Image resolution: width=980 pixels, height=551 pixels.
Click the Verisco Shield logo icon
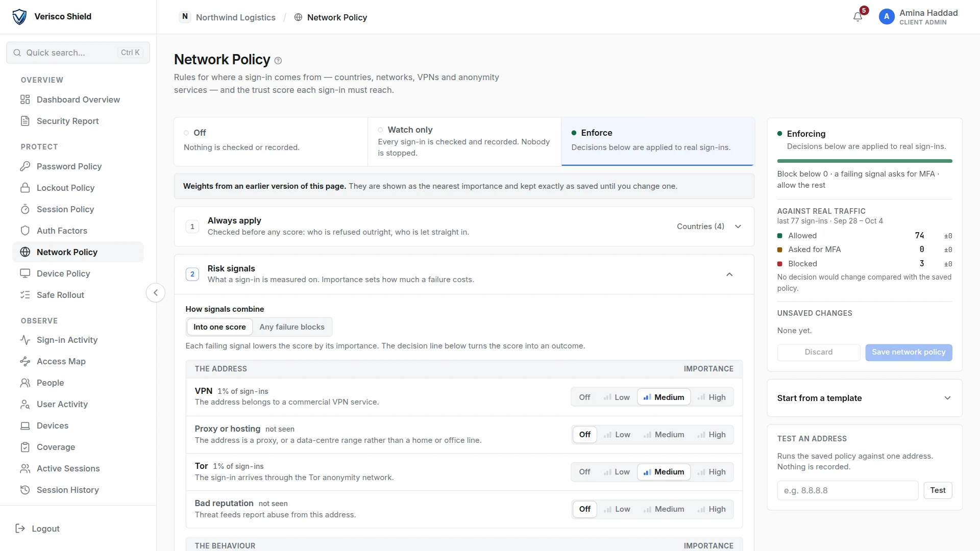click(19, 17)
